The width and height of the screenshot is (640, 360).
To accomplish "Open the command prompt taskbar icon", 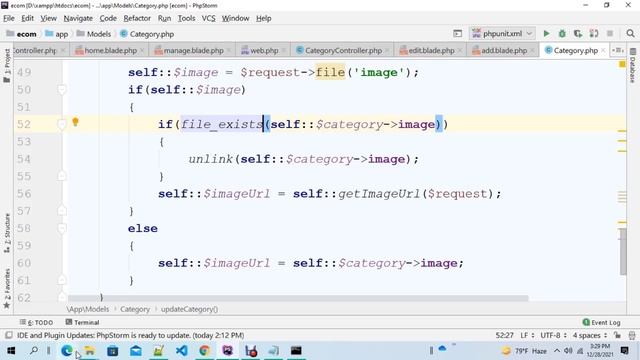I will [x=296, y=351].
